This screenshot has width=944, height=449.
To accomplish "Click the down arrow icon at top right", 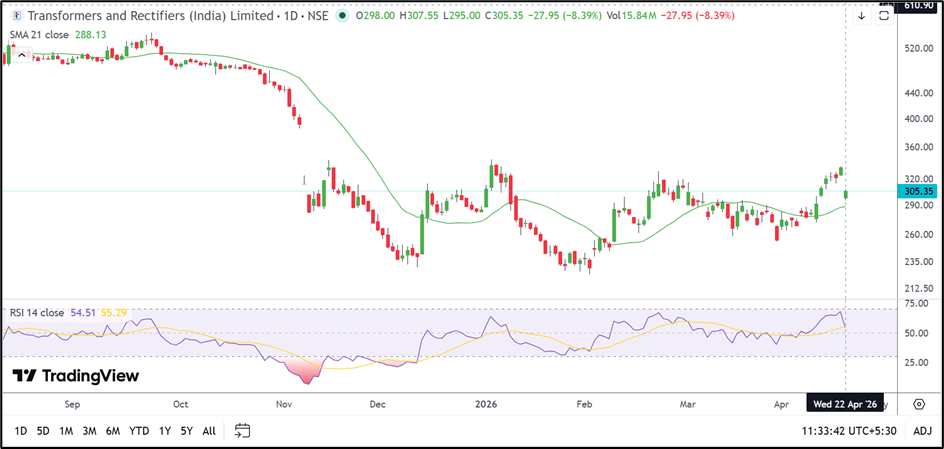I will (861, 17).
